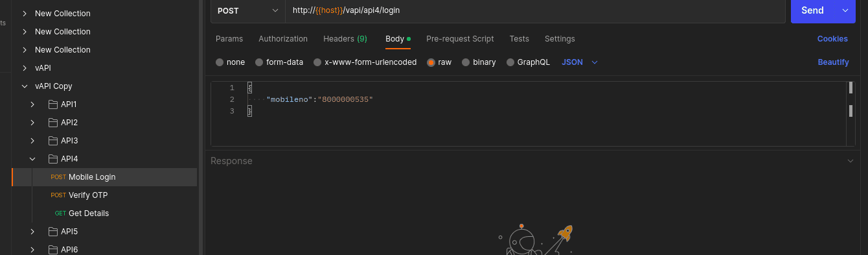Viewport: 868px width, 255px height.
Task: Open the API1 folder icon
Action: click(x=53, y=104)
